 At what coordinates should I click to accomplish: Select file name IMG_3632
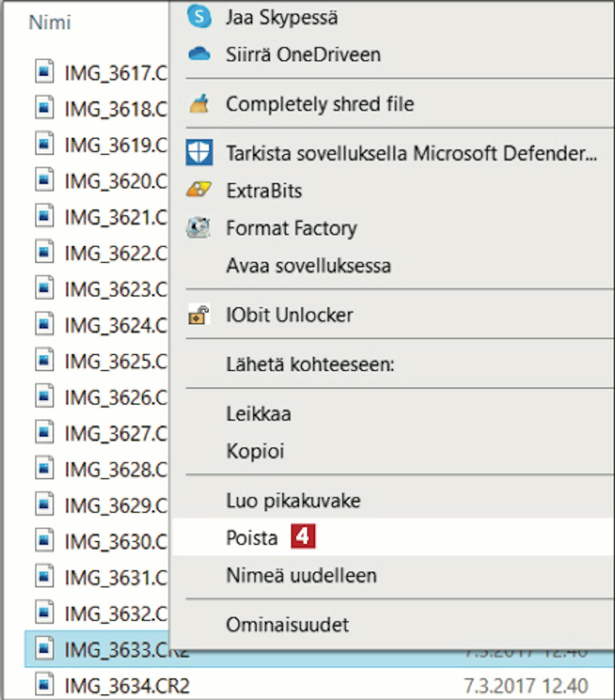116,614
